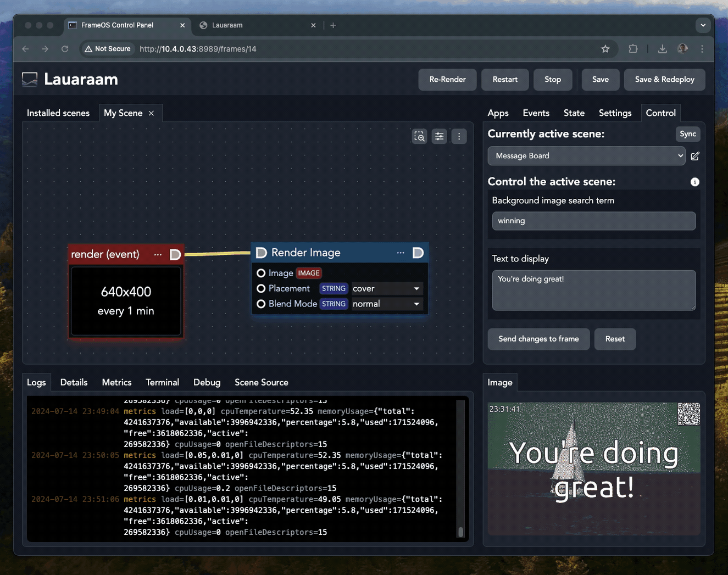Click the info icon beside Control the active scene
The width and height of the screenshot is (728, 575).
[695, 182]
